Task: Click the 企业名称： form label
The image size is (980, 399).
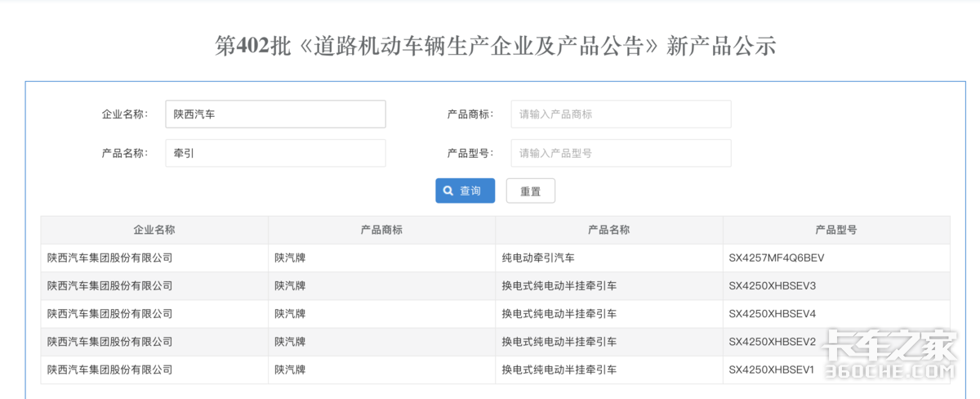Action: pyautogui.click(x=125, y=114)
